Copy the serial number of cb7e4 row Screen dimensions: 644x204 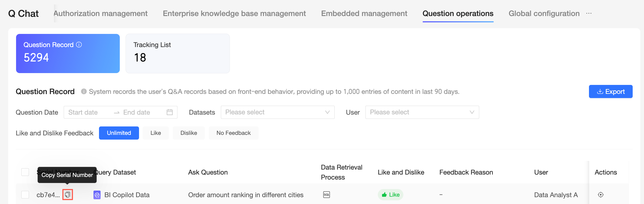(x=68, y=195)
